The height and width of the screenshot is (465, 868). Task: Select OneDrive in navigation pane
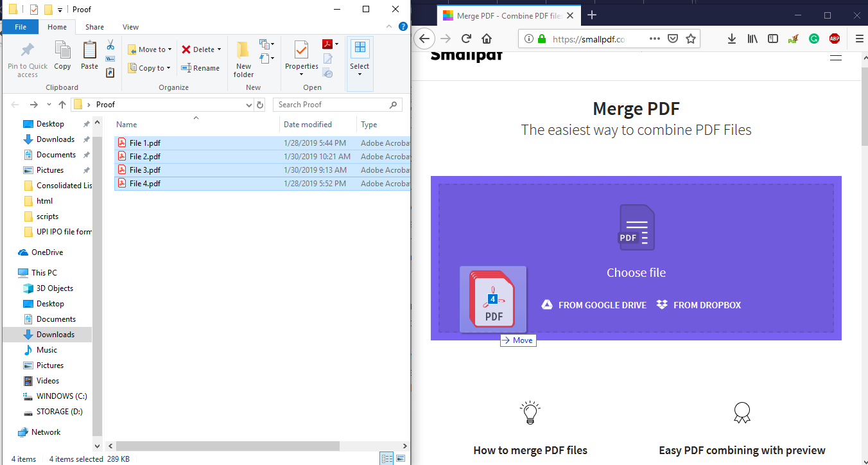coord(48,252)
